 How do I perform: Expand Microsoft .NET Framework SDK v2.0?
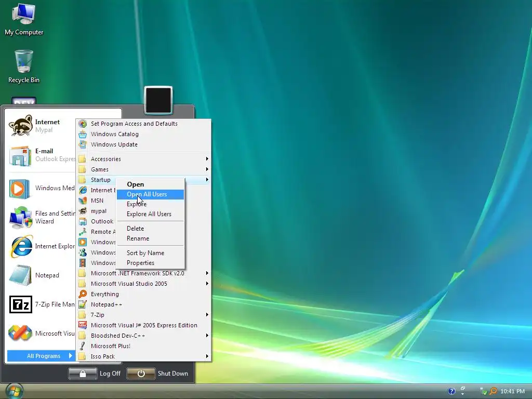pyautogui.click(x=143, y=273)
